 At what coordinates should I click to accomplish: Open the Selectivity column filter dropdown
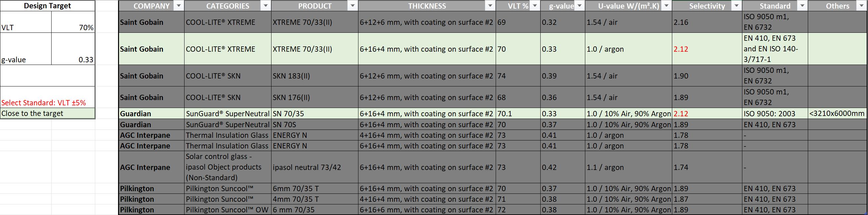[x=737, y=6]
